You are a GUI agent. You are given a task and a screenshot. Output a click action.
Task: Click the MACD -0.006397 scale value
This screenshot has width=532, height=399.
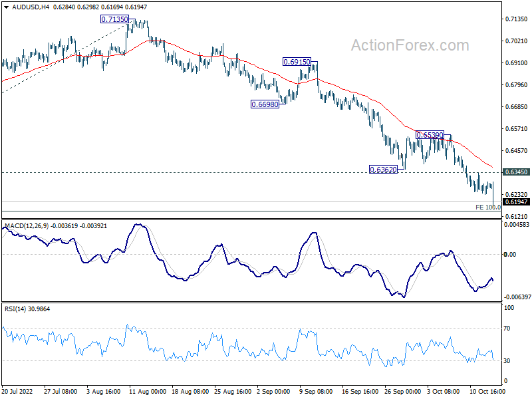517,297
